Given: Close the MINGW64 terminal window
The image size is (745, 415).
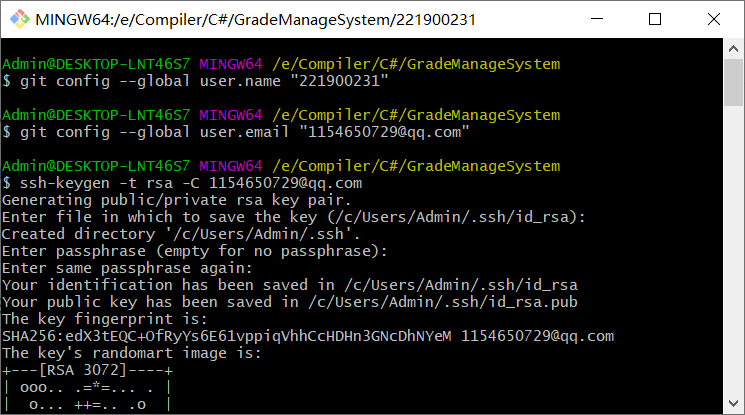Looking at the screenshot, I should click(714, 19).
